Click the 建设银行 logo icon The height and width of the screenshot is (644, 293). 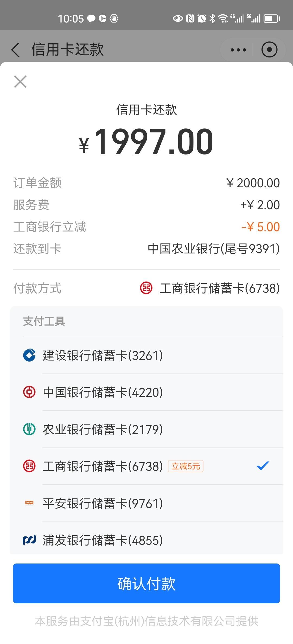(29, 355)
